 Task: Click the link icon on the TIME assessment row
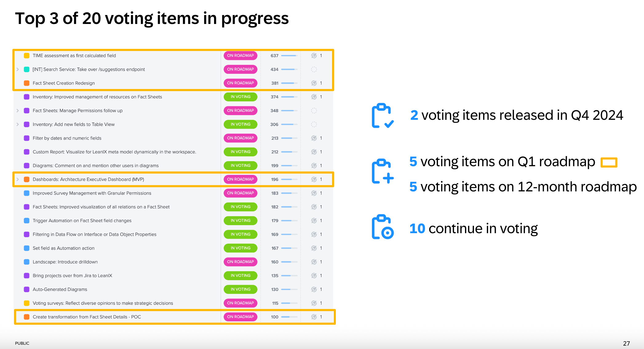pos(314,56)
